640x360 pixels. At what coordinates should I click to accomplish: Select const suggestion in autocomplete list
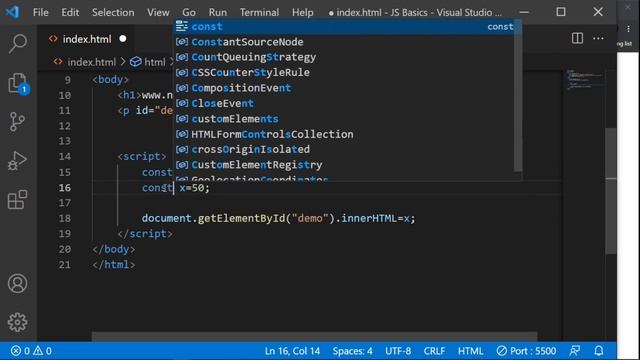click(344, 27)
